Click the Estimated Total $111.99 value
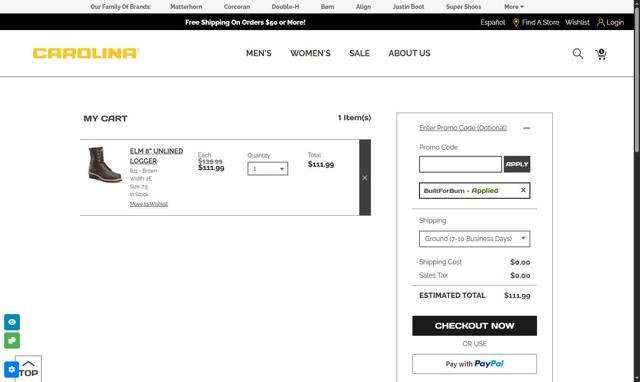Screen dimensions: 640x382 517,295
